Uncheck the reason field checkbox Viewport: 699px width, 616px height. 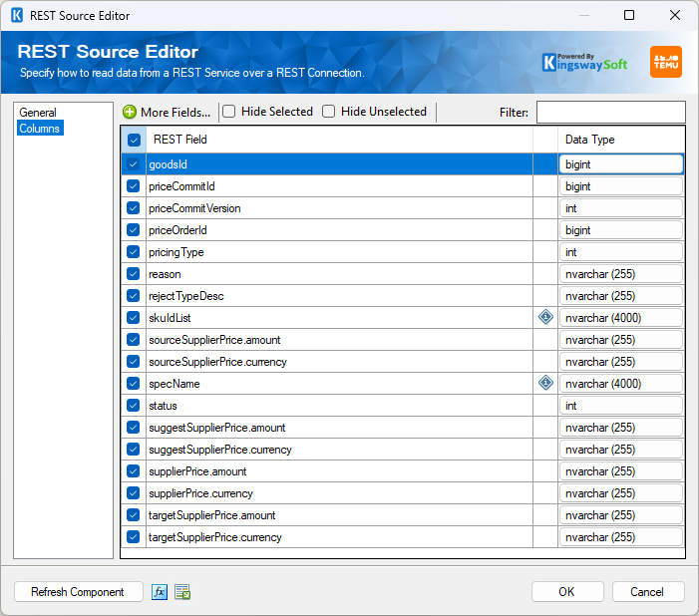[133, 274]
